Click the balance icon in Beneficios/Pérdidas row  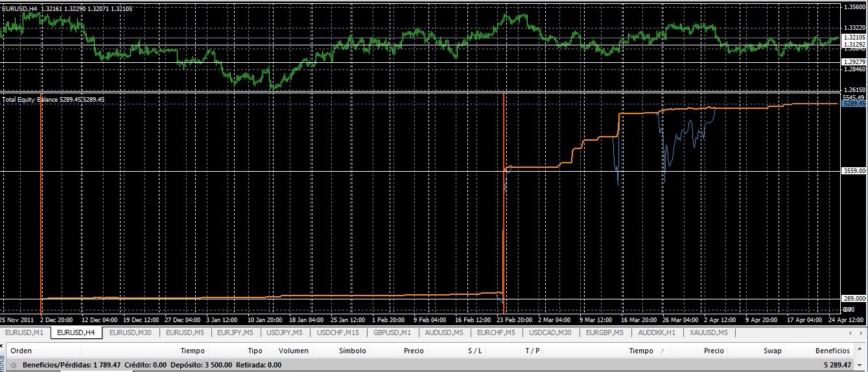(x=14, y=366)
